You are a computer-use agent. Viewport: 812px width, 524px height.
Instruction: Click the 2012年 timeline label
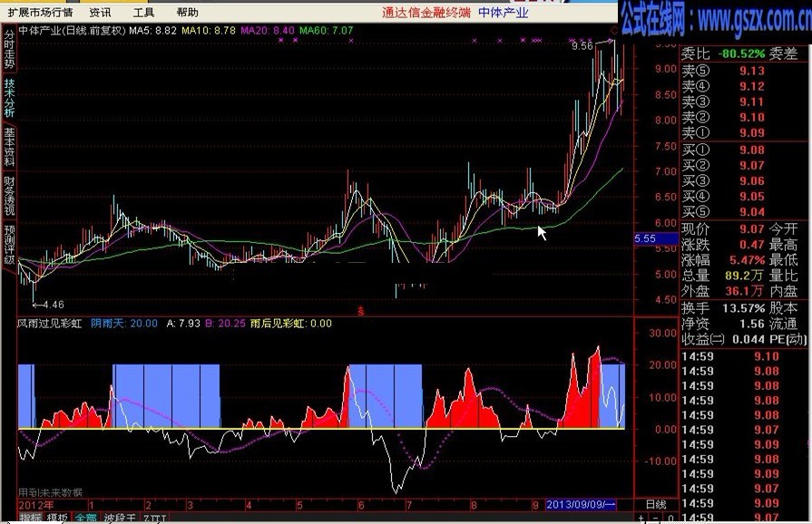35,505
